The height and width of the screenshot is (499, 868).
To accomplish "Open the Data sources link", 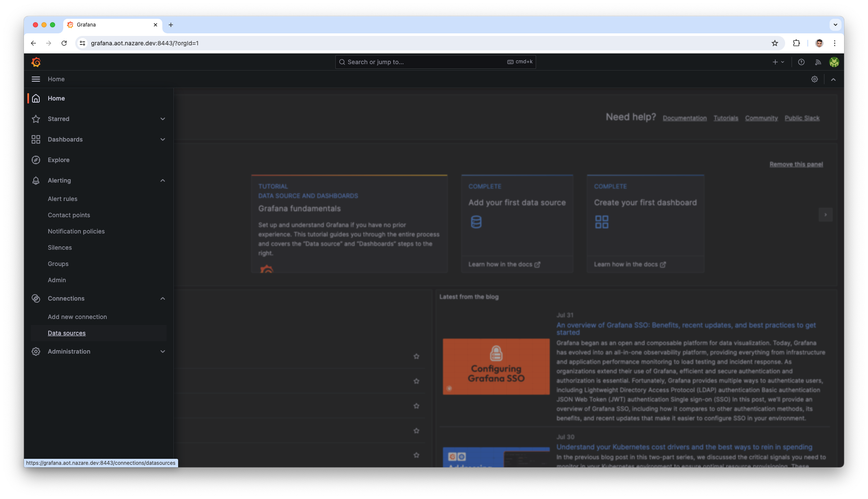I will point(67,333).
